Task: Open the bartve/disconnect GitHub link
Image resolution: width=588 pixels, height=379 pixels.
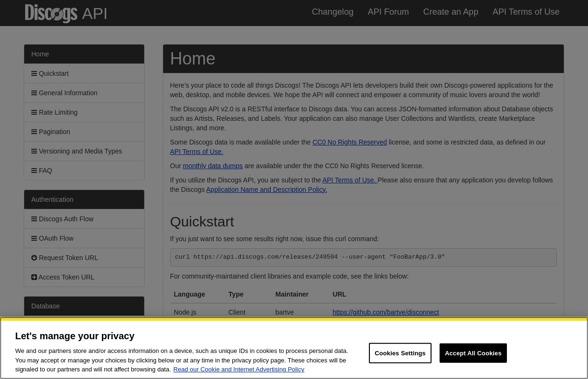Action: tap(386, 312)
